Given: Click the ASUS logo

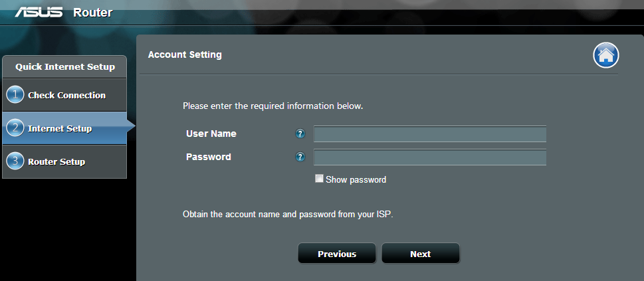Looking at the screenshot, I should coord(39,12).
